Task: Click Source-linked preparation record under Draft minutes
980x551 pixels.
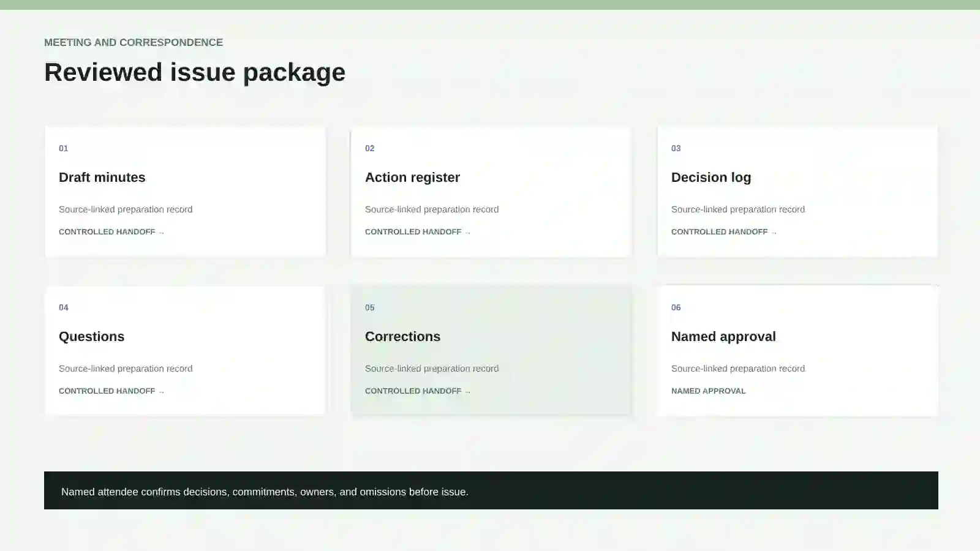Action: [126, 209]
